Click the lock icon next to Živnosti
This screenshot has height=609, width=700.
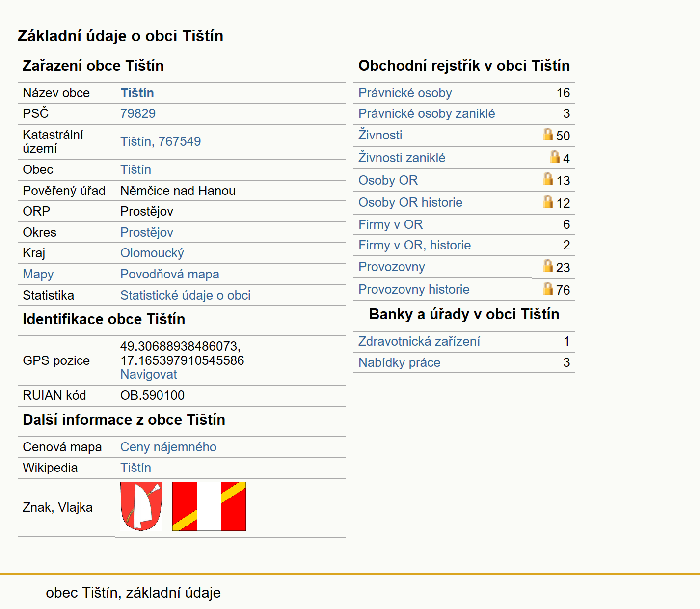point(548,134)
